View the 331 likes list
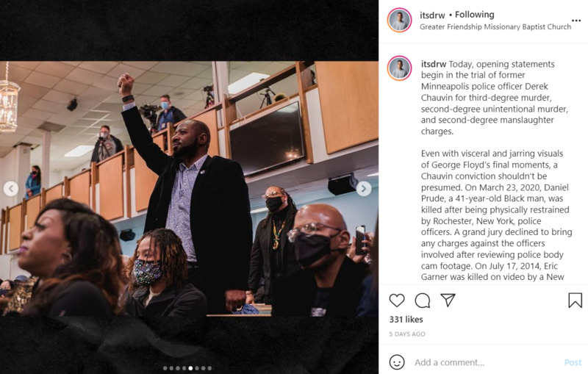The height and width of the screenshot is (374, 588). coord(404,320)
